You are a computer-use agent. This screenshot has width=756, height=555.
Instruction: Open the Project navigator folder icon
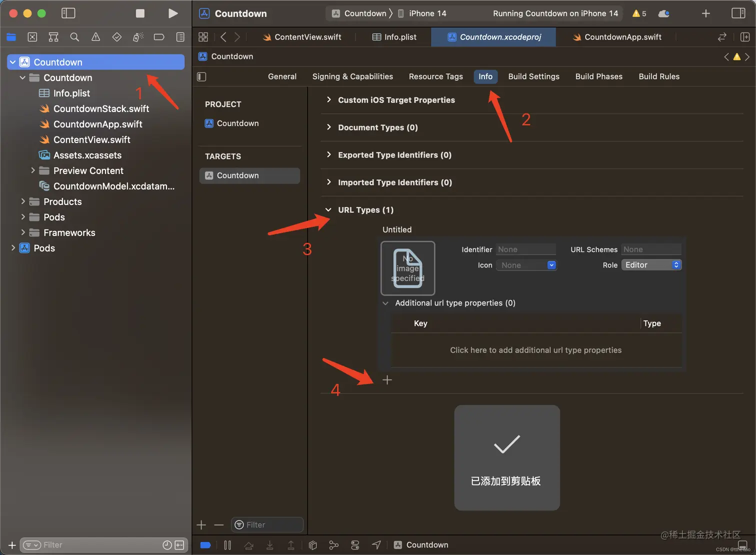(11, 37)
